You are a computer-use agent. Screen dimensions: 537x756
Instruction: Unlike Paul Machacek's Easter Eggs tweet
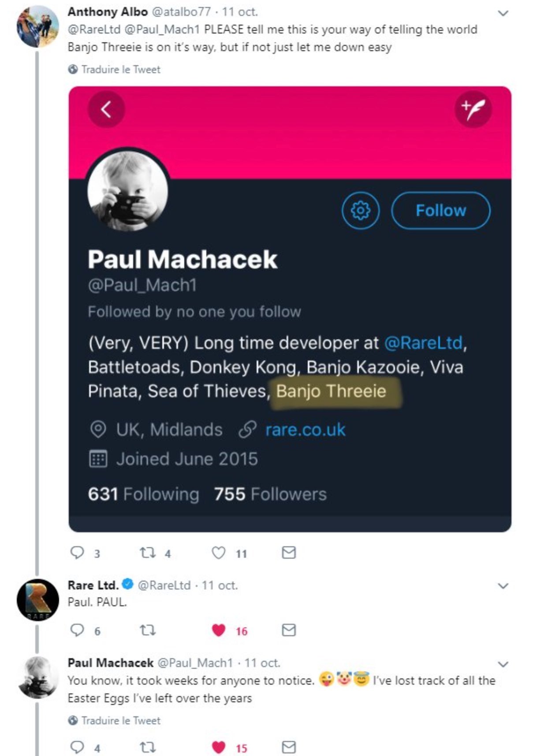click(219, 747)
